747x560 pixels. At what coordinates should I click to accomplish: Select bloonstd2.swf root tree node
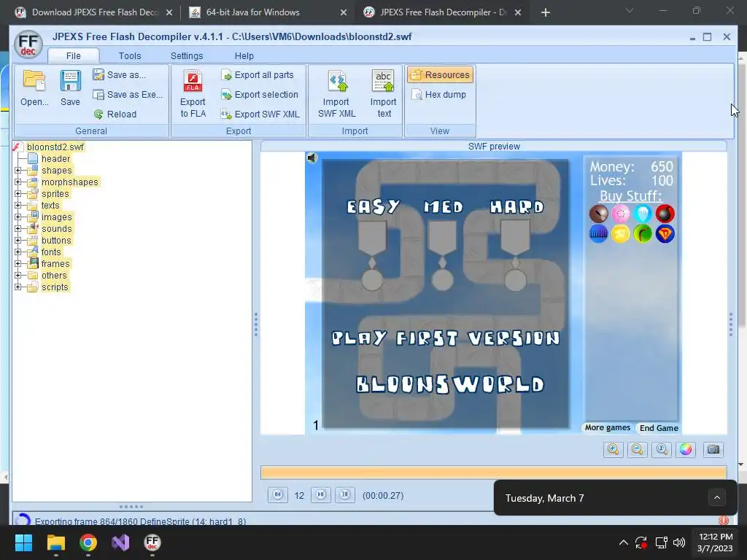pyautogui.click(x=55, y=147)
